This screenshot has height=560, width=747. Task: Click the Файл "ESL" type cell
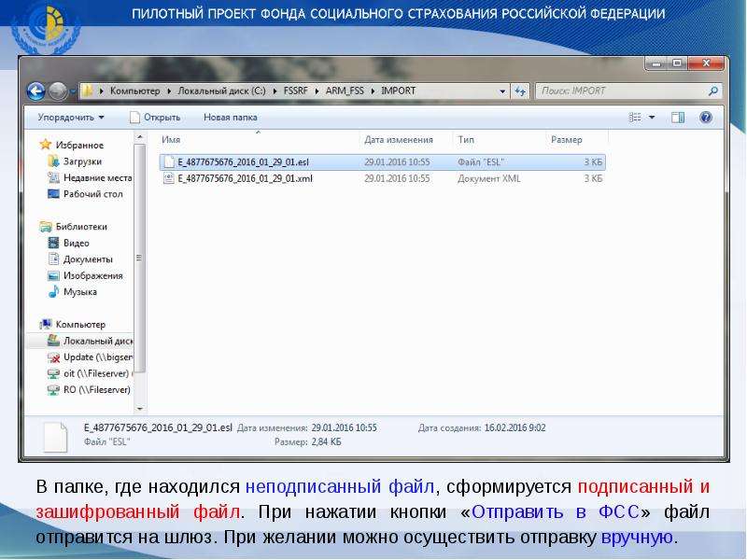481,161
